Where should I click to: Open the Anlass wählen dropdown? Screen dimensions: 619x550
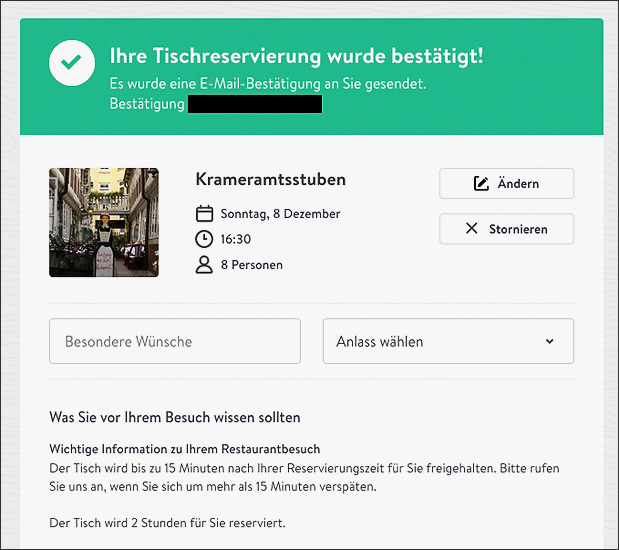pos(447,341)
